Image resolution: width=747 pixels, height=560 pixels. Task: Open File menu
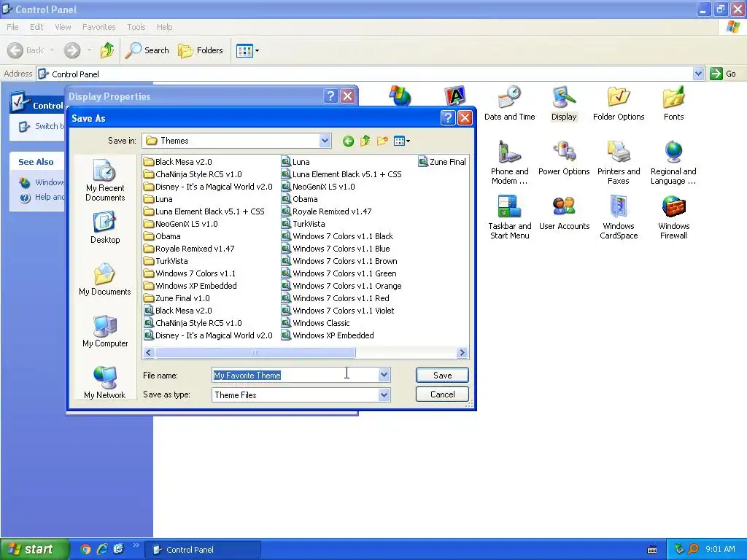[12, 27]
